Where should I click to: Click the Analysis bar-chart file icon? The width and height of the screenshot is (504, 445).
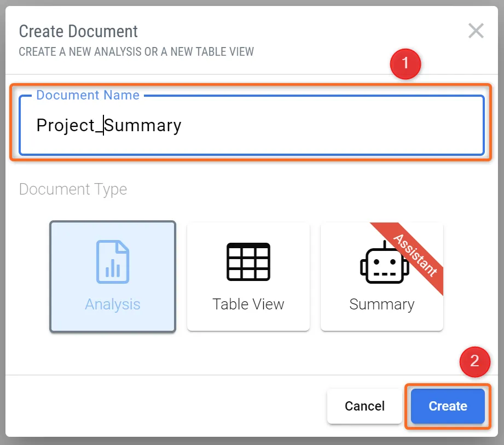click(x=113, y=262)
